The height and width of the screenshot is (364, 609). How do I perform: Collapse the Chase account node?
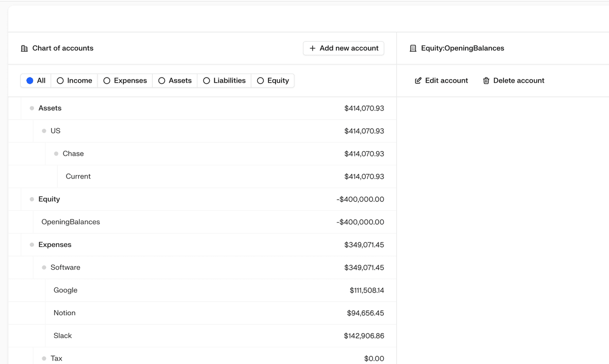56,154
